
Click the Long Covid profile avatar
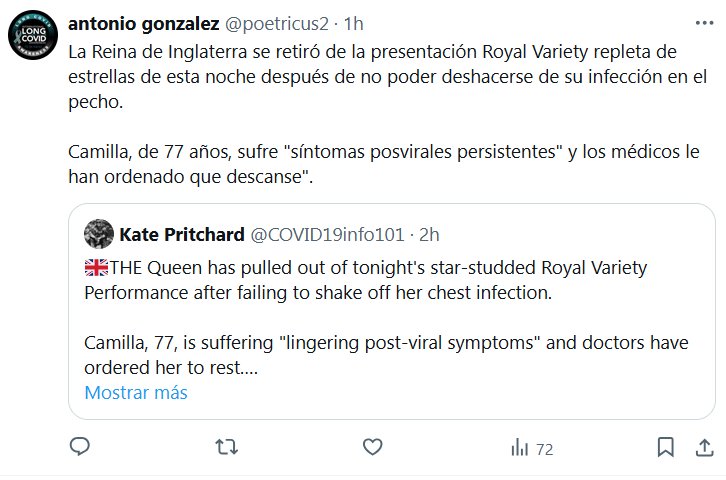tap(34, 40)
